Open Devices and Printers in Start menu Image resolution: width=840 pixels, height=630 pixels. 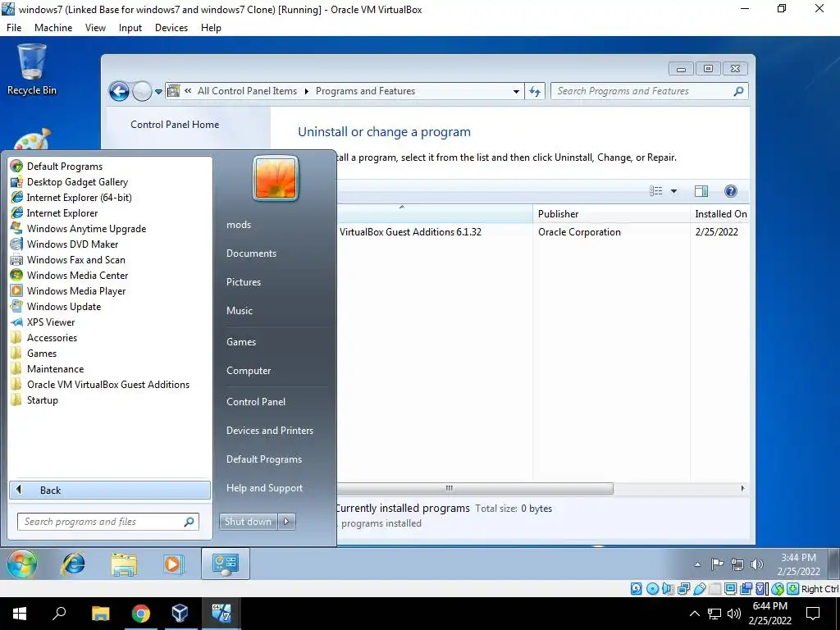269,431
